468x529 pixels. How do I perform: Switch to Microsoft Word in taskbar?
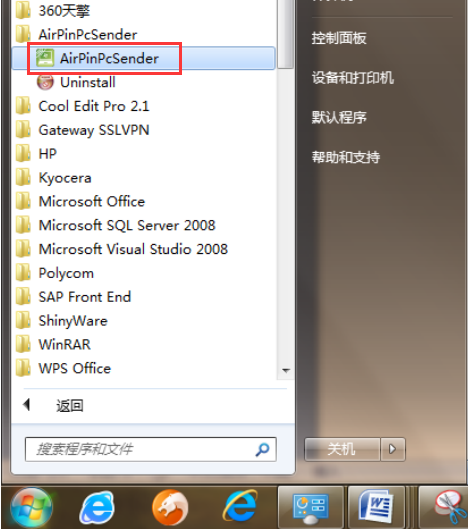(x=377, y=508)
